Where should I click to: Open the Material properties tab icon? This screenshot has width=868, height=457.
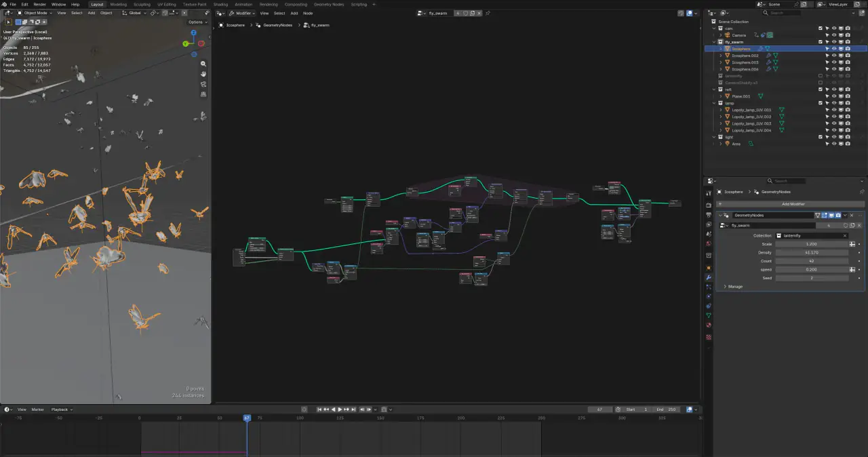point(709,326)
